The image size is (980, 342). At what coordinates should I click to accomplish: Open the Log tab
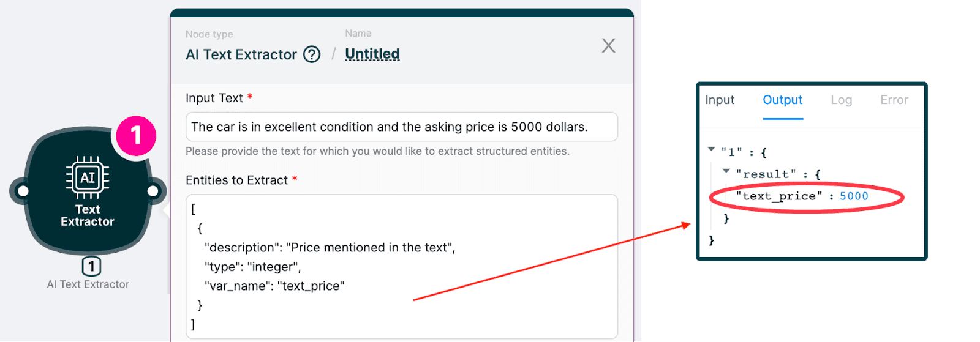[841, 100]
